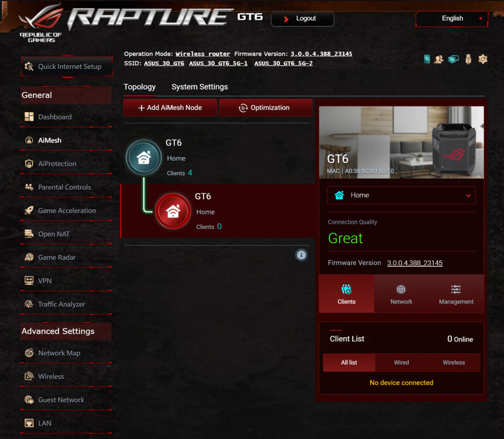Viewport: 504px width, 439px height.
Task: Click the 0 Online client count
Action: [x=460, y=339]
